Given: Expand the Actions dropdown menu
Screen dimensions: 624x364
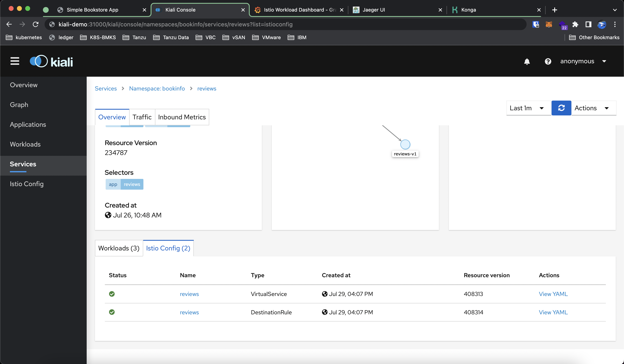Looking at the screenshot, I should 591,107.
